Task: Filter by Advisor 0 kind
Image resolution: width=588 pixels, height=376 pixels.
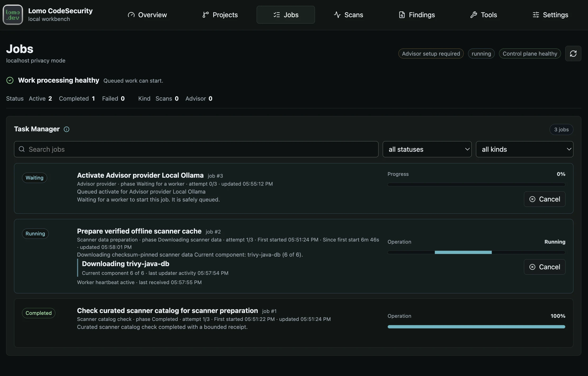Action: (199, 99)
